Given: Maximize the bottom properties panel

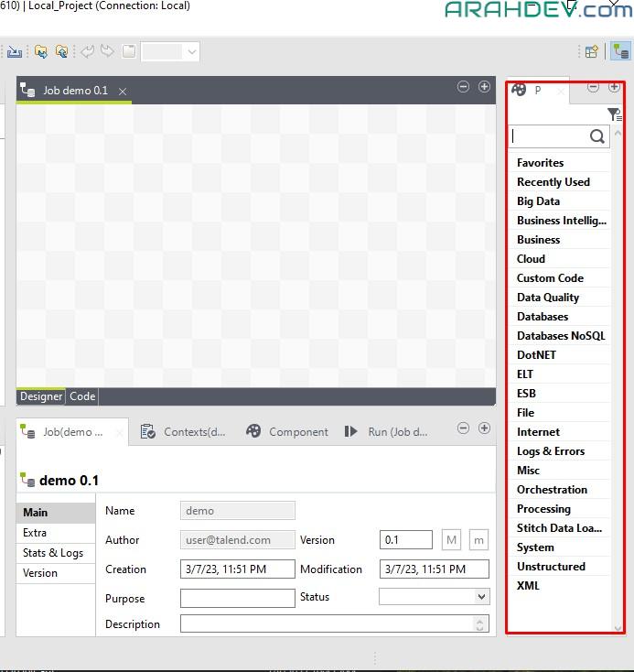Looking at the screenshot, I should (x=485, y=428).
